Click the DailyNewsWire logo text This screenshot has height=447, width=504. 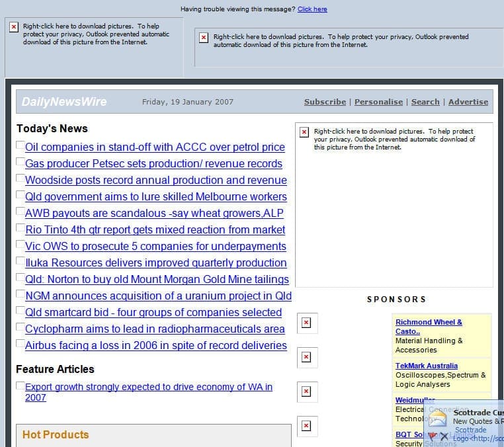click(64, 102)
